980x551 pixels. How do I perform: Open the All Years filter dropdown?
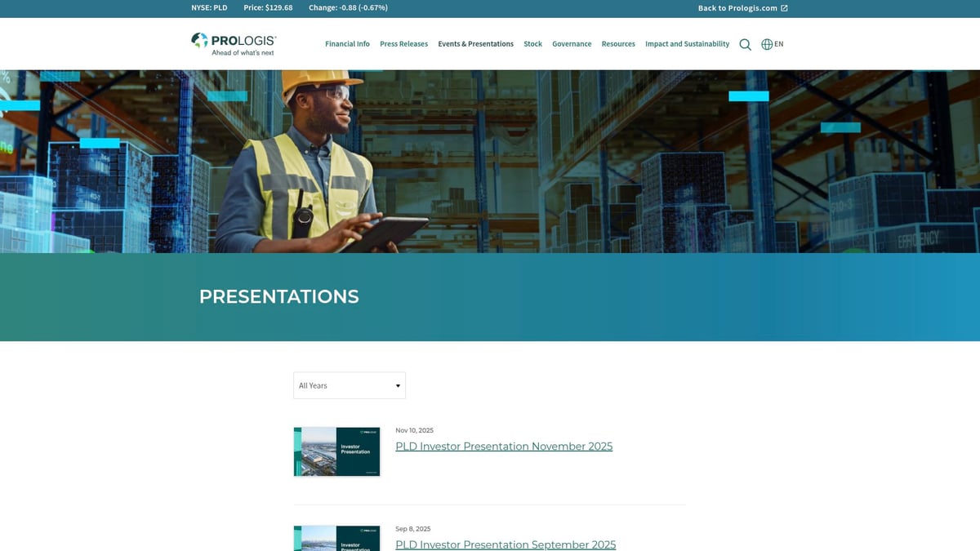349,384
